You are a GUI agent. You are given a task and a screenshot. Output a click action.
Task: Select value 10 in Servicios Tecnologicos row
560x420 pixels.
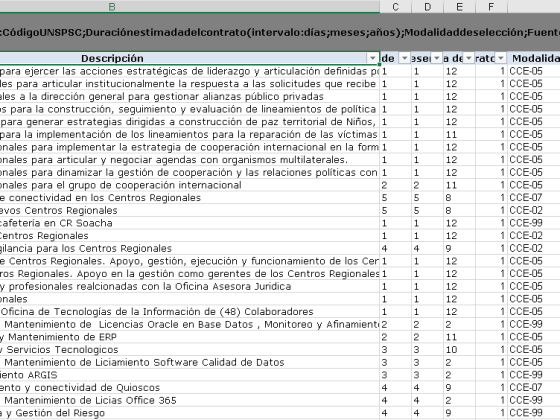[x=459, y=350]
